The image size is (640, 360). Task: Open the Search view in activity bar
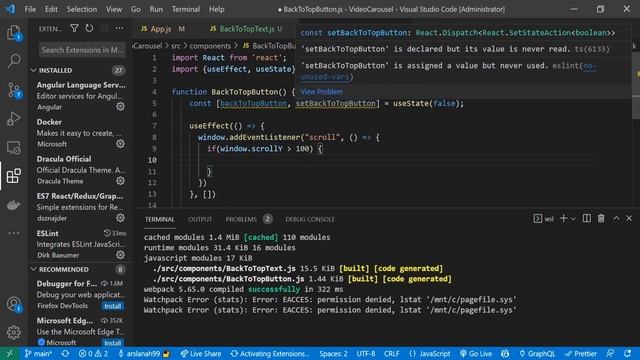[14, 61]
